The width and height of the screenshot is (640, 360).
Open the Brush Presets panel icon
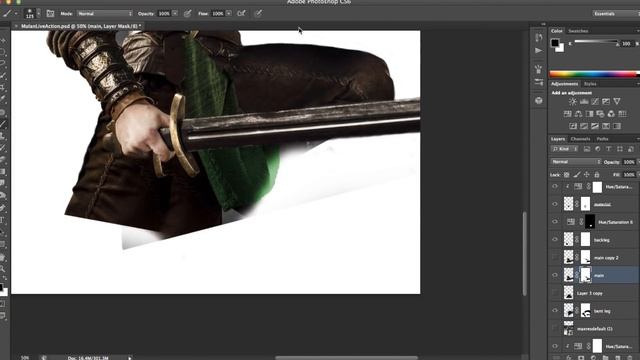click(x=539, y=83)
